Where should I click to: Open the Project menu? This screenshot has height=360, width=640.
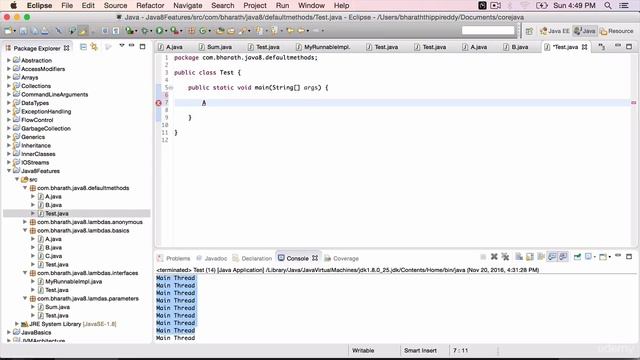pyautogui.click(x=255, y=5)
